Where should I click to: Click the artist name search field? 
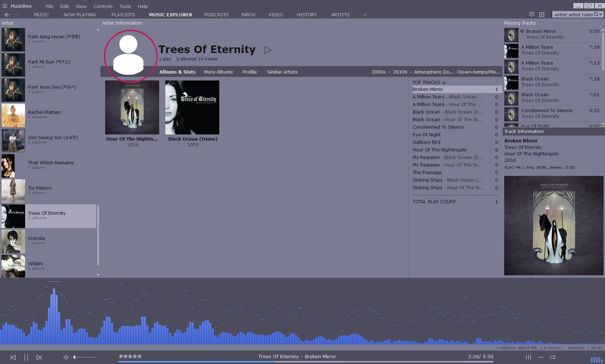572,15
